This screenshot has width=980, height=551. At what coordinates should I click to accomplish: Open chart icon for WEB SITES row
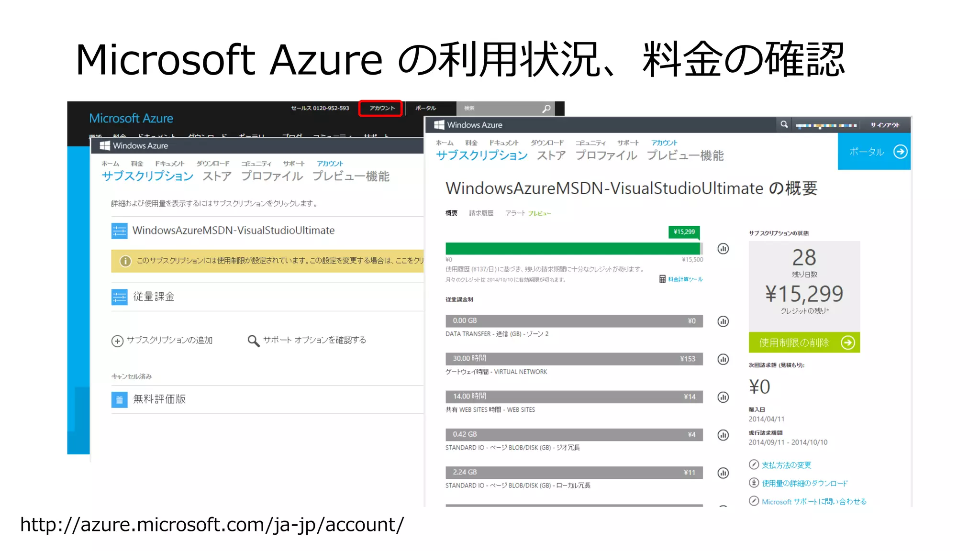pos(723,397)
